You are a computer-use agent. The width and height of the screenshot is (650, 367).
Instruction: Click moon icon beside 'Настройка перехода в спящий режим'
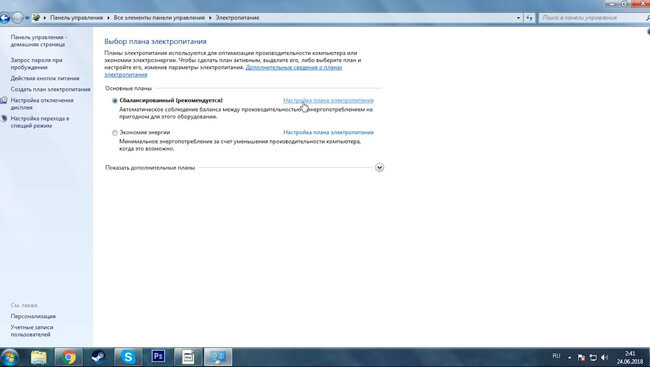click(x=4, y=119)
